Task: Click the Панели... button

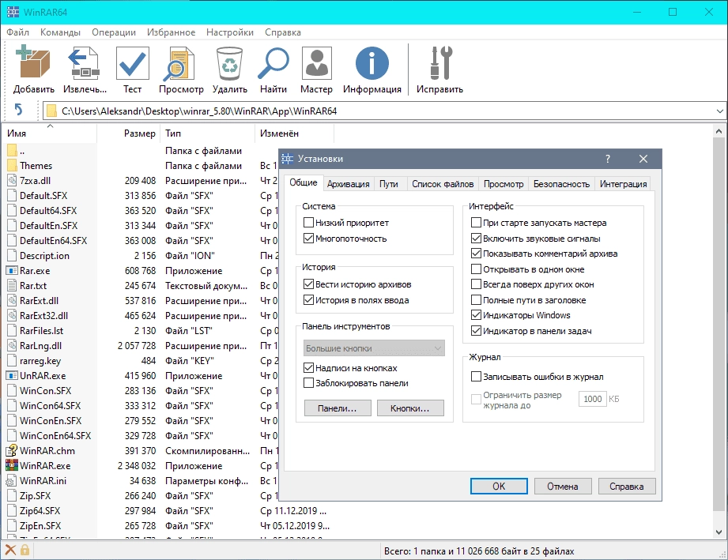Action: (x=338, y=408)
